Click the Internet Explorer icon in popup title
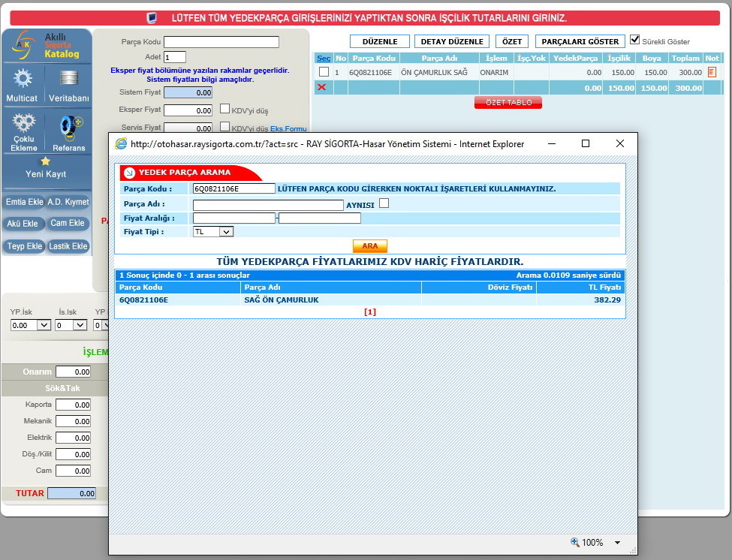Image resolution: width=732 pixels, height=560 pixels. (x=121, y=143)
